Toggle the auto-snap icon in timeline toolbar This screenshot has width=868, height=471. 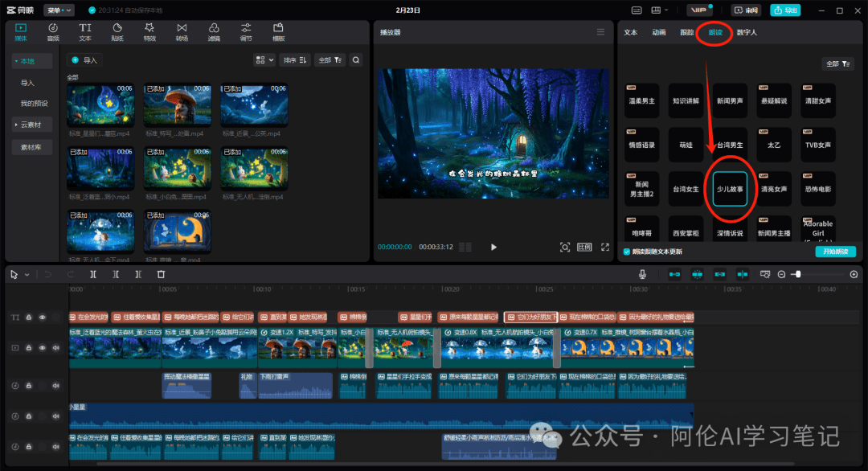coord(697,275)
